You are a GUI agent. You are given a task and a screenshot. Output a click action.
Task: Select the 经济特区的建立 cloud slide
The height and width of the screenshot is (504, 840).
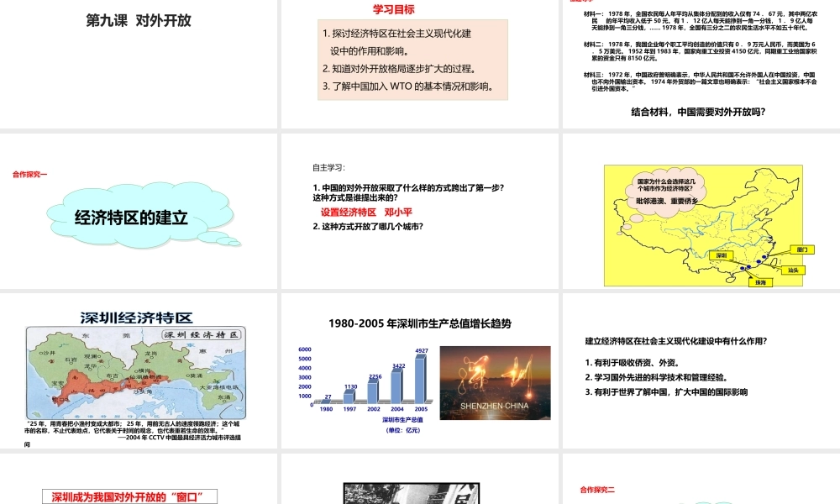click(x=139, y=211)
